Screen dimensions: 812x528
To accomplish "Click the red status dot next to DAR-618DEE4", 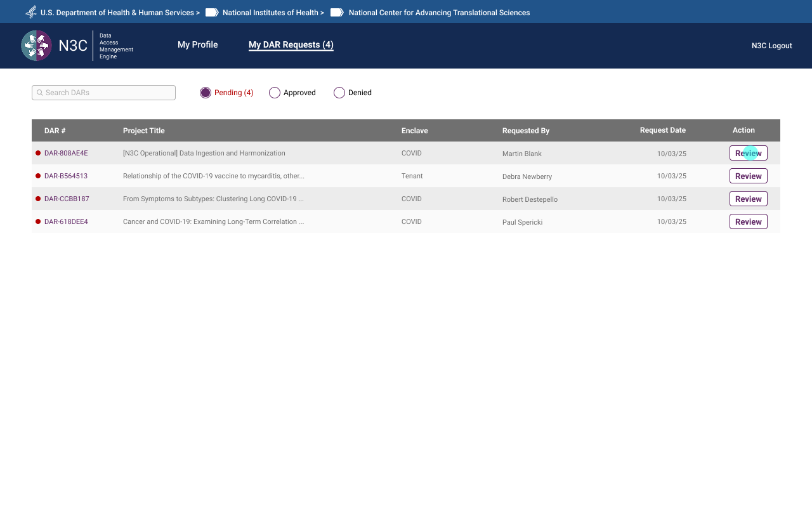I will (x=37, y=221).
